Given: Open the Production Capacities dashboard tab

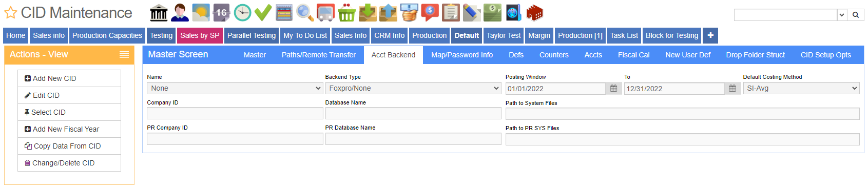Looking at the screenshot, I should click(x=107, y=35).
